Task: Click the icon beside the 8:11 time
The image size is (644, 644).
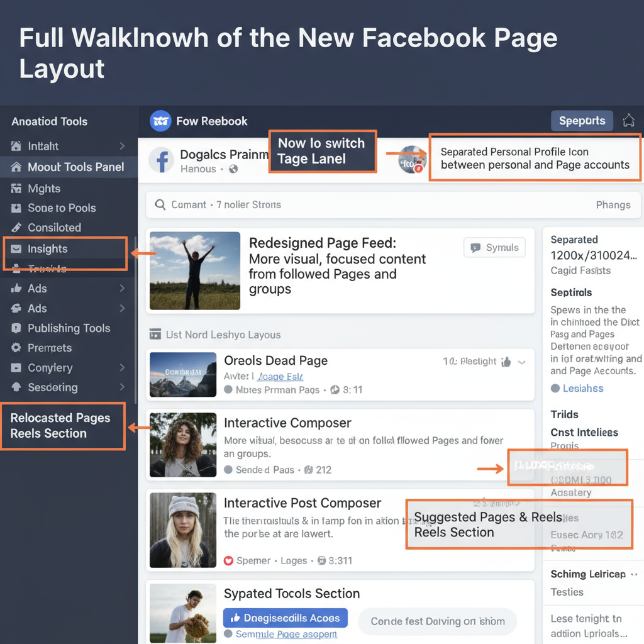Action: tap(335, 390)
